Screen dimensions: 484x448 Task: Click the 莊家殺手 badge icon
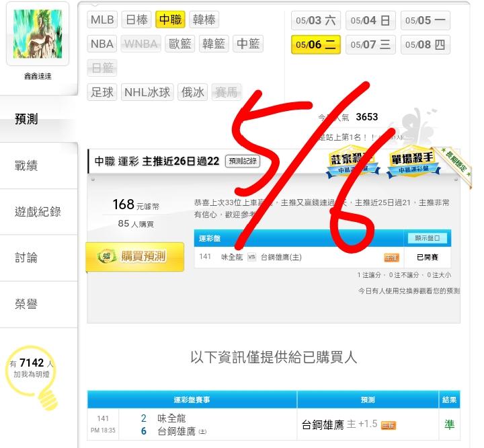pyautogui.click(x=352, y=162)
